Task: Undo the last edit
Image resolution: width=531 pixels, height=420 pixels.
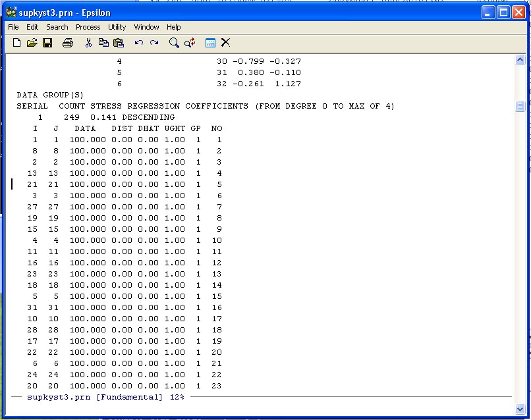Action: 139,43
